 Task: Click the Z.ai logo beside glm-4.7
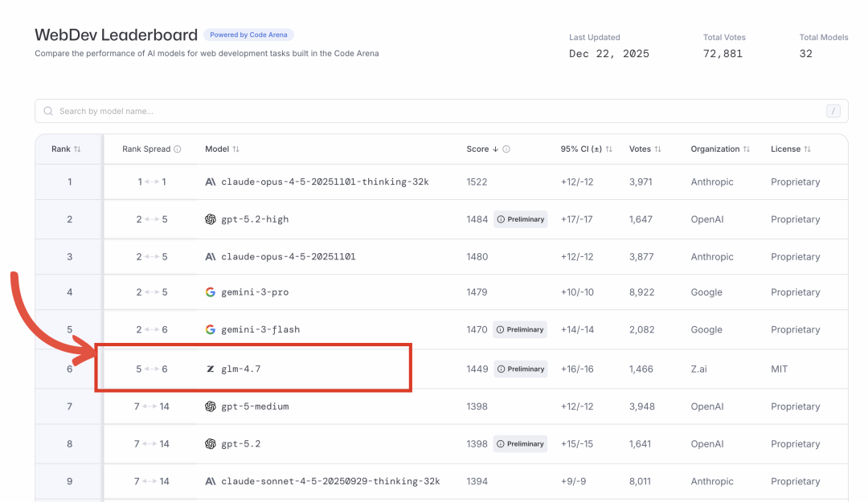pos(211,369)
